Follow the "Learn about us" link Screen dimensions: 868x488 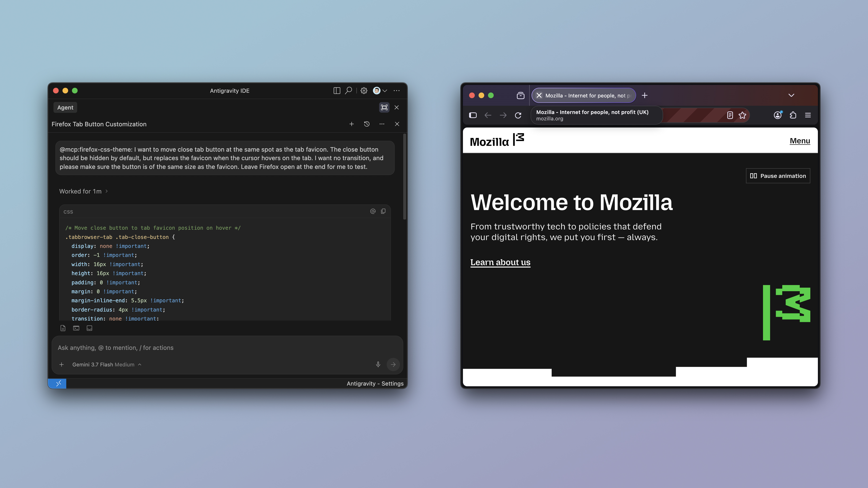coord(500,262)
